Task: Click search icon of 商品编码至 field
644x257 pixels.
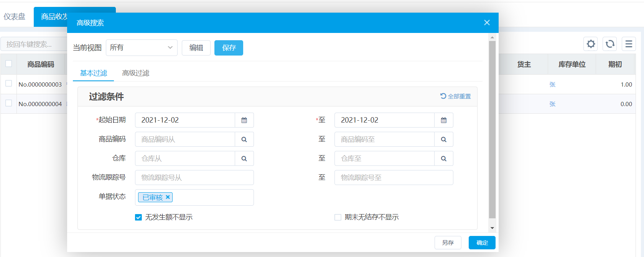Action: tap(444, 139)
